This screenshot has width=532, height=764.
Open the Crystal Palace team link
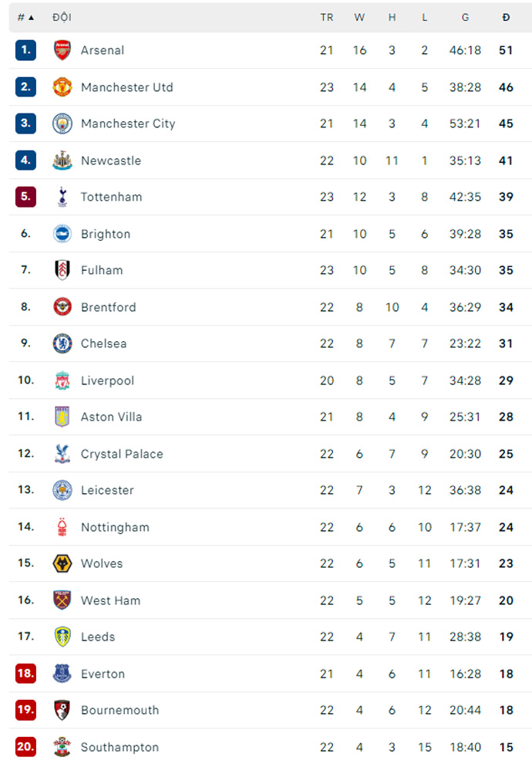click(x=122, y=454)
